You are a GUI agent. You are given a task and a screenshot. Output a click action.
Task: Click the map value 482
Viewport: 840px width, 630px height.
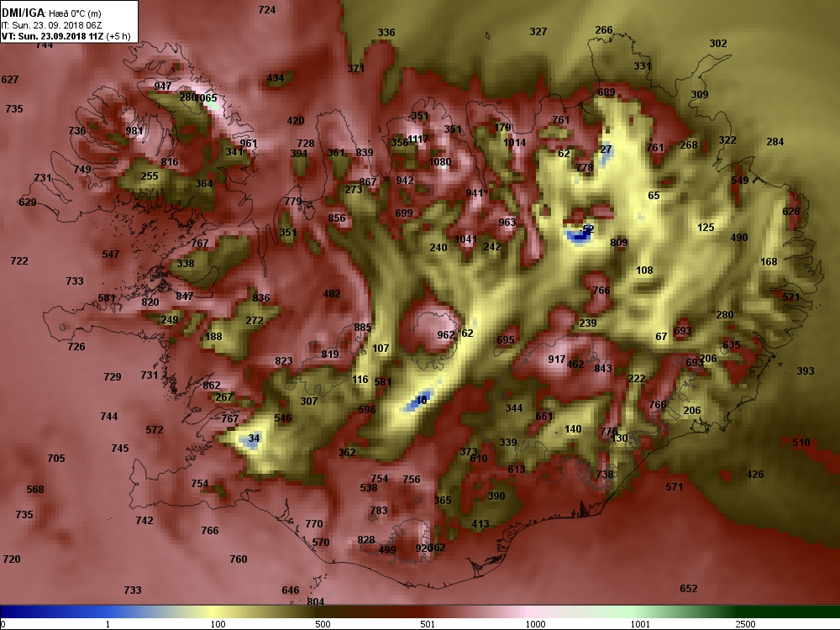(332, 293)
